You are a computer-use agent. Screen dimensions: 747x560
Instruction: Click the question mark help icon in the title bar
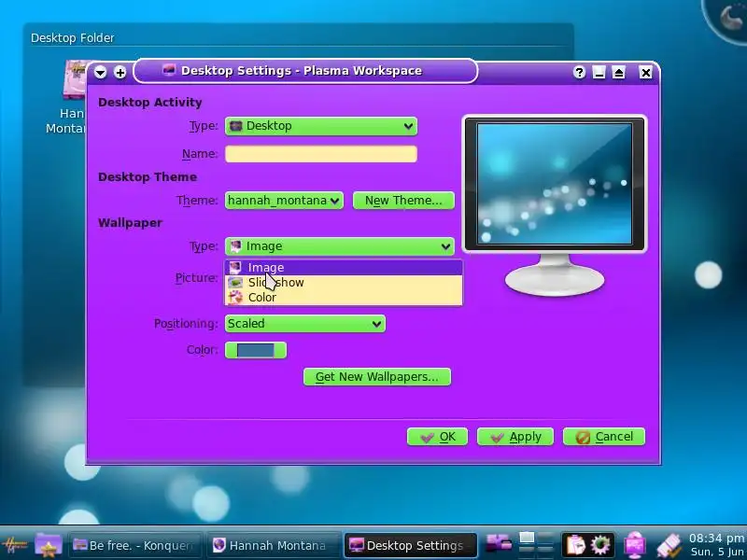point(579,73)
